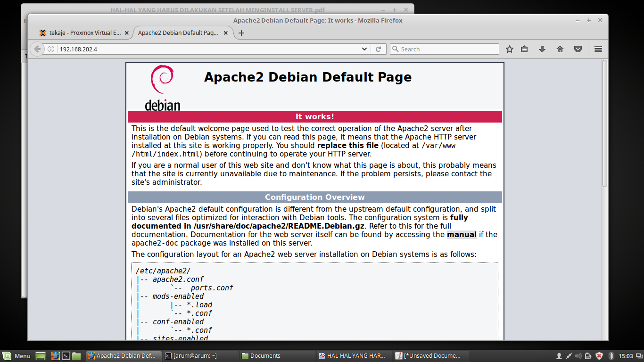
Task: Open the address bar history dropdown arrow
Action: click(x=364, y=49)
